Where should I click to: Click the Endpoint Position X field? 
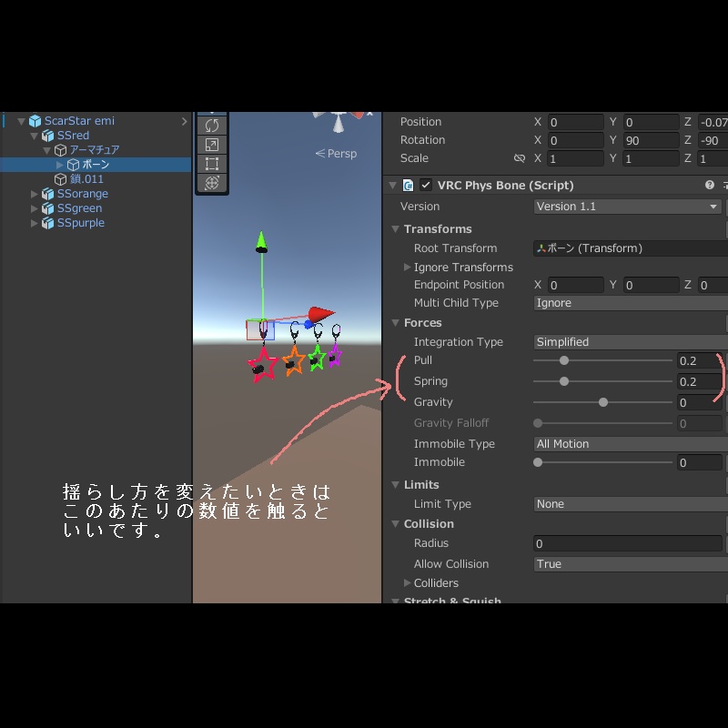576,285
